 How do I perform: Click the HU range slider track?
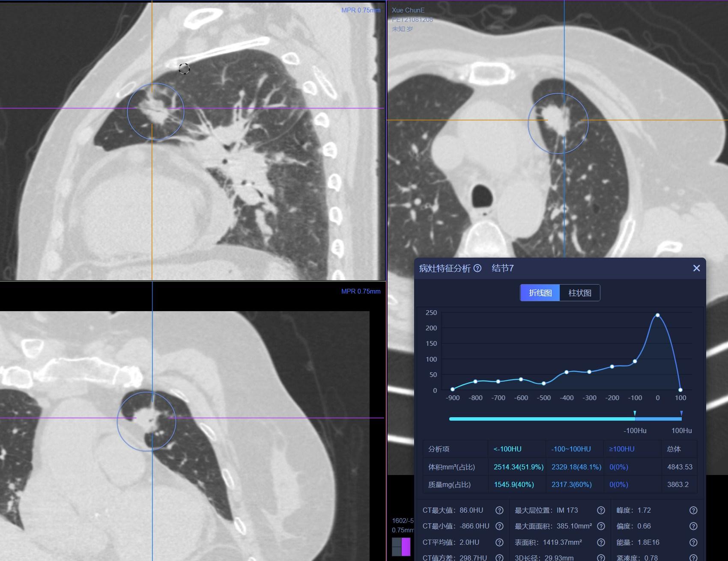565,419
